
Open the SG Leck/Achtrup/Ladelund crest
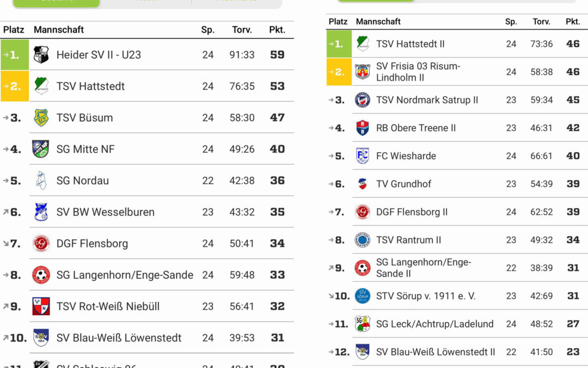click(x=363, y=324)
